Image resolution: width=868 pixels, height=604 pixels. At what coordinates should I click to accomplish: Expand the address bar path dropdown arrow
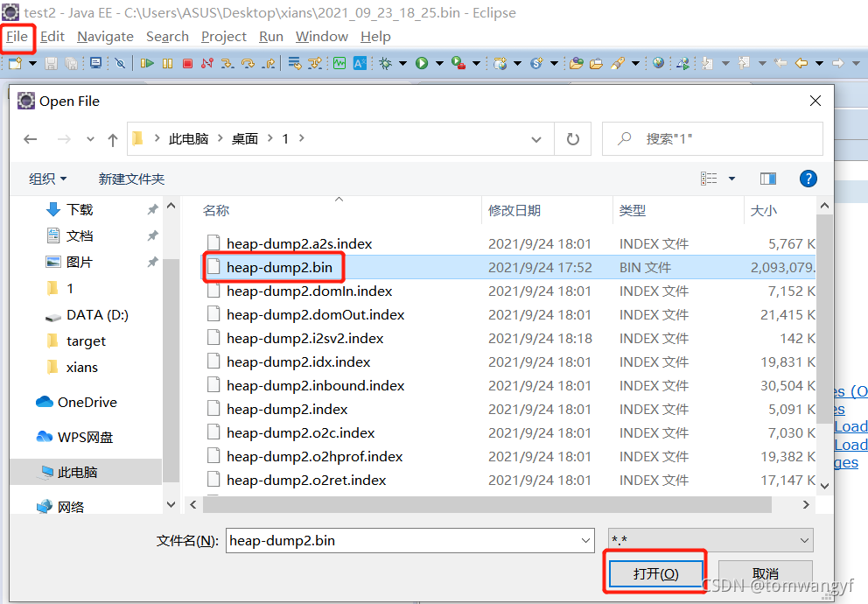tap(535, 138)
